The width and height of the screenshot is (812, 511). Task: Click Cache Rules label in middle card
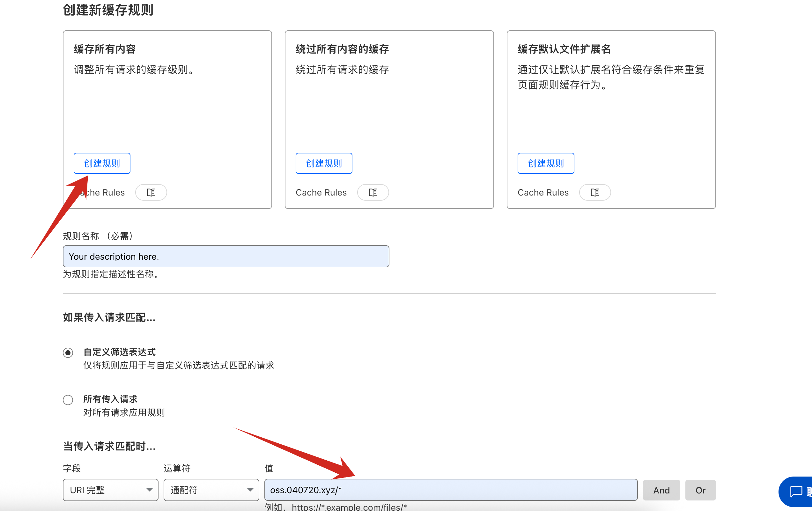(x=321, y=192)
